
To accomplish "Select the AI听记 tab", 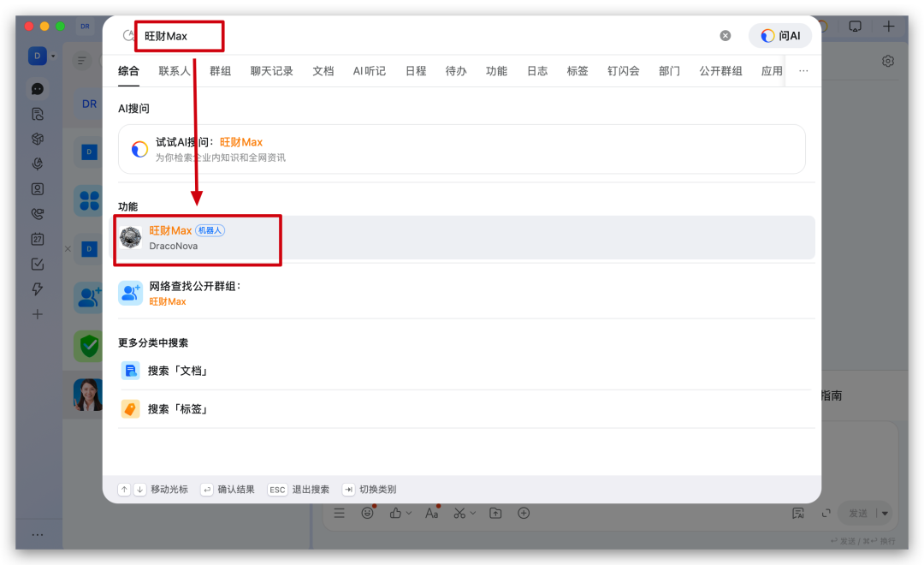I will (x=370, y=71).
